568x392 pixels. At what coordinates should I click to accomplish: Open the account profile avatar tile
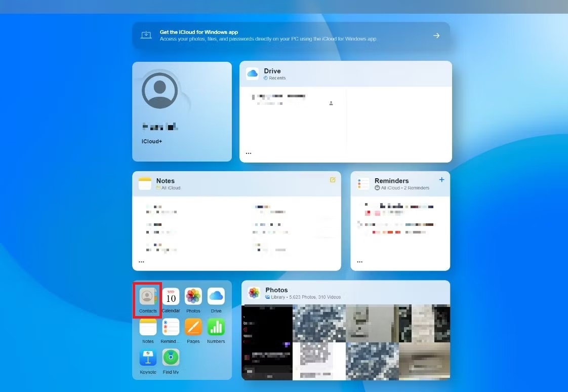click(160, 91)
